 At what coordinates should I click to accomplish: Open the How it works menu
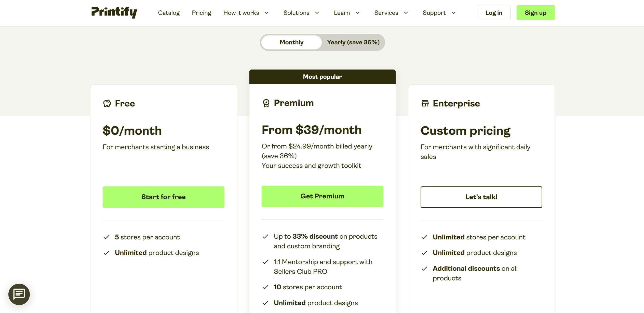[x=241, y=13]
